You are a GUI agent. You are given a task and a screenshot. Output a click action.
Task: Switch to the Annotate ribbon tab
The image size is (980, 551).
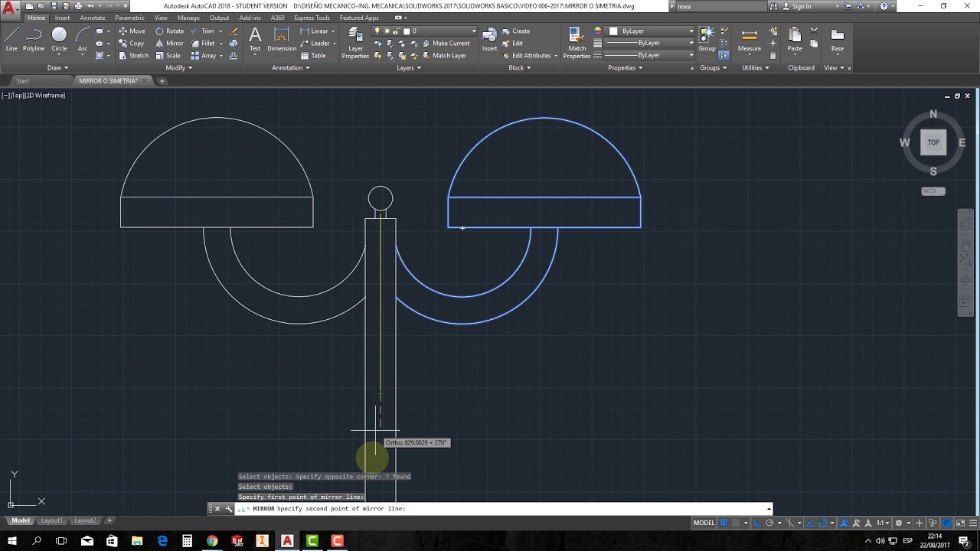[x=93, y=18]
